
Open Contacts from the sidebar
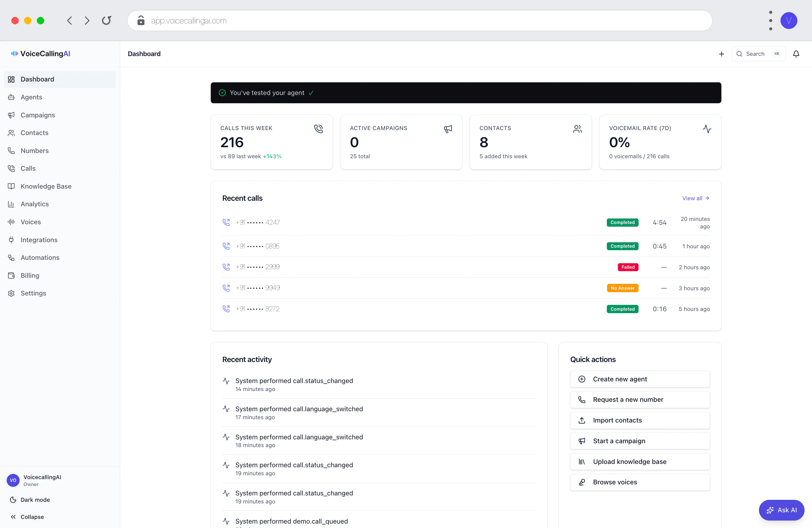(60, 133)
